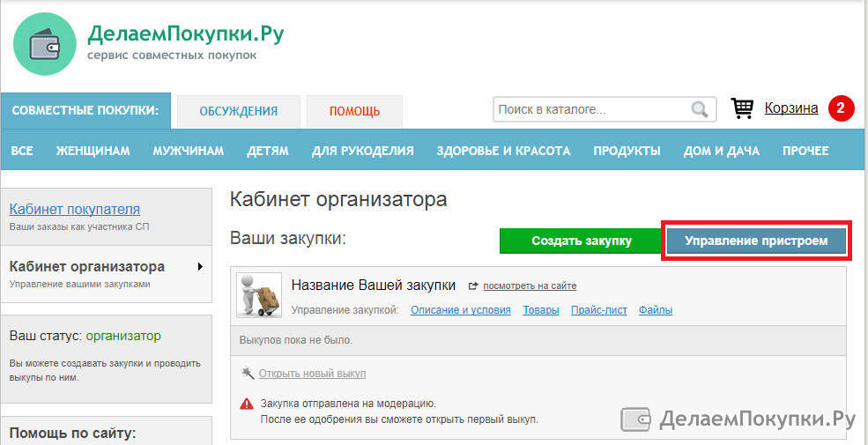Open the shopping cart icon
Viewport: 868px width, 445px height.
tap(742, 108)
